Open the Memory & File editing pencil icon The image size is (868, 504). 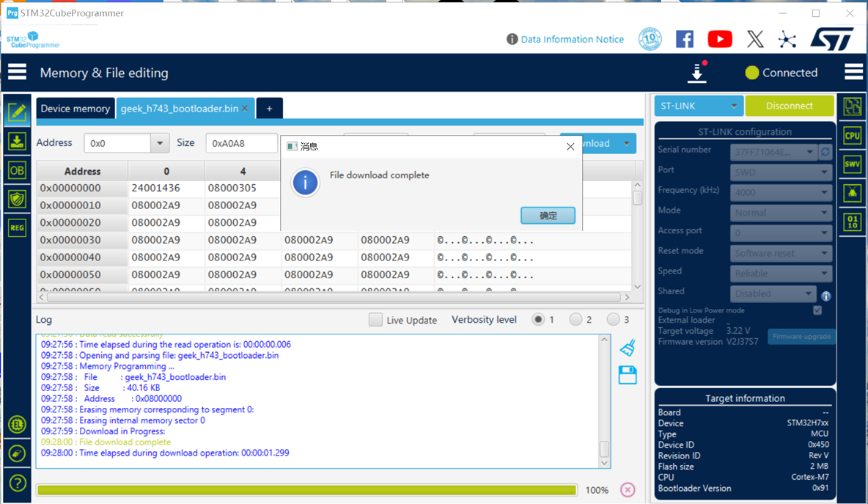17,112
